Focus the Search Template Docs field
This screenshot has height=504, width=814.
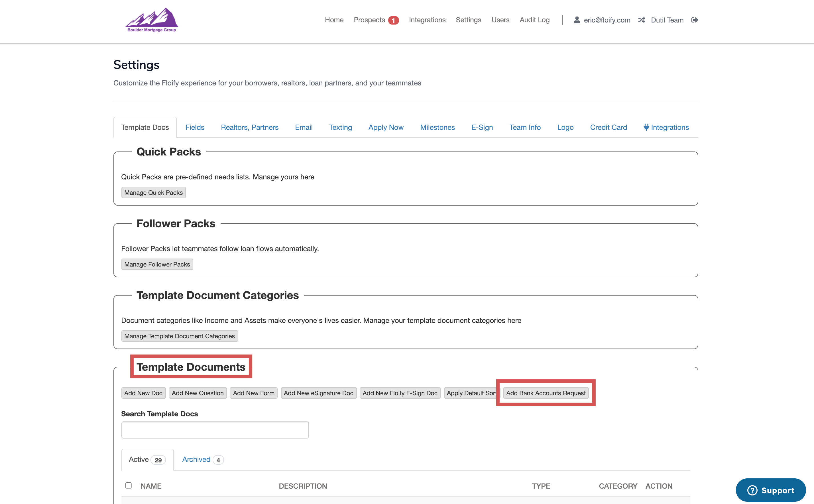215,430
